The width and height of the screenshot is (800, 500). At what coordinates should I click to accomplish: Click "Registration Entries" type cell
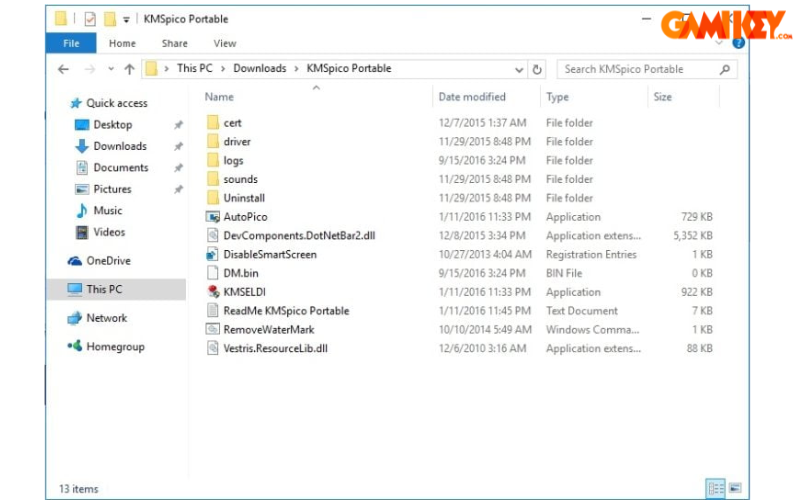(x=591, y=254)
